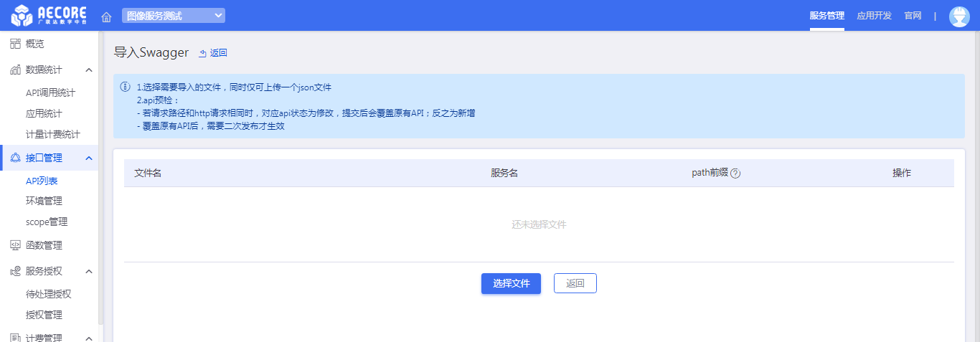The height and width of the screenshot is (342, 980).
Task: Click the return arrow icon beside 导入Swagger
Action: [x=202, y=53]
